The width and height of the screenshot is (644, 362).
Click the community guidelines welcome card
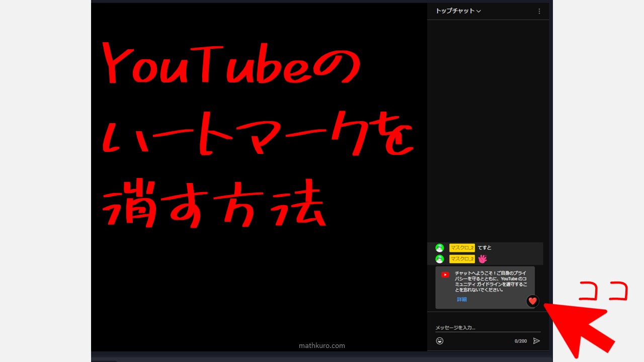pos(486,288)
